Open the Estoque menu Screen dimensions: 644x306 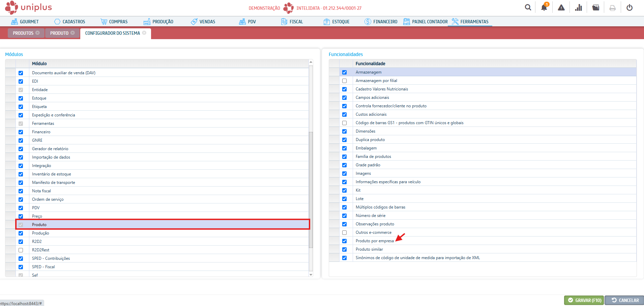336,22
